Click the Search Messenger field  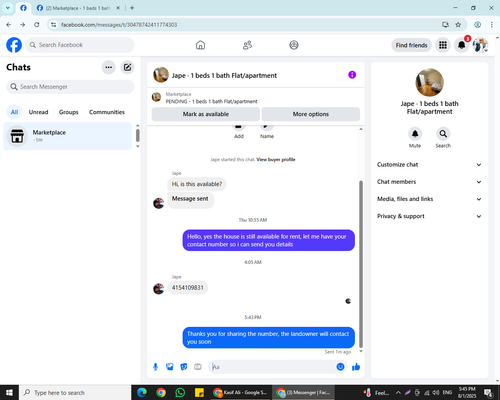[x=70, y=87]
